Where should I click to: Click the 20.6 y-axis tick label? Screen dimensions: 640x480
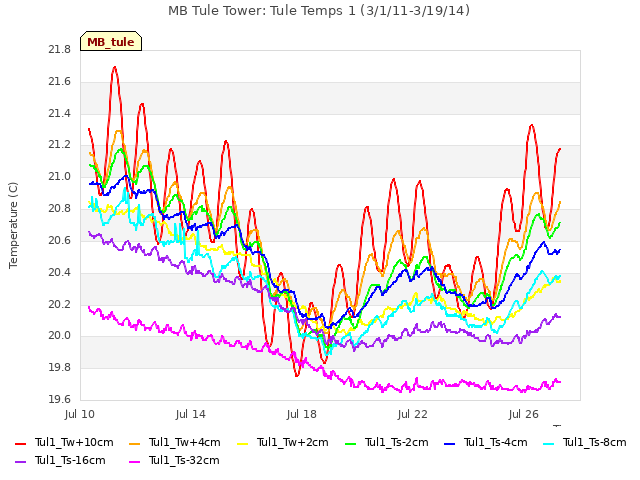point(60,240)
